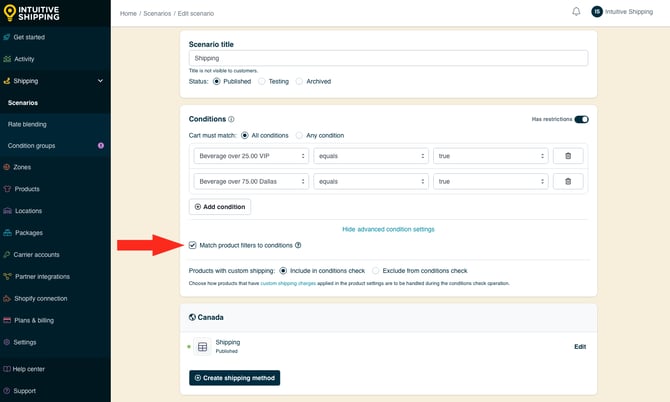
Task: Click Home breadcrumb link
Action: coord(128,14)
